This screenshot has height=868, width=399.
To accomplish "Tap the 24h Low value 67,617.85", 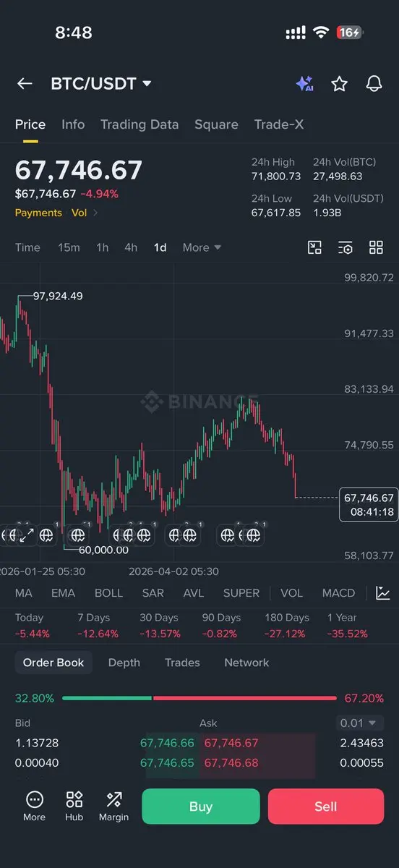I will pos(276,213).
